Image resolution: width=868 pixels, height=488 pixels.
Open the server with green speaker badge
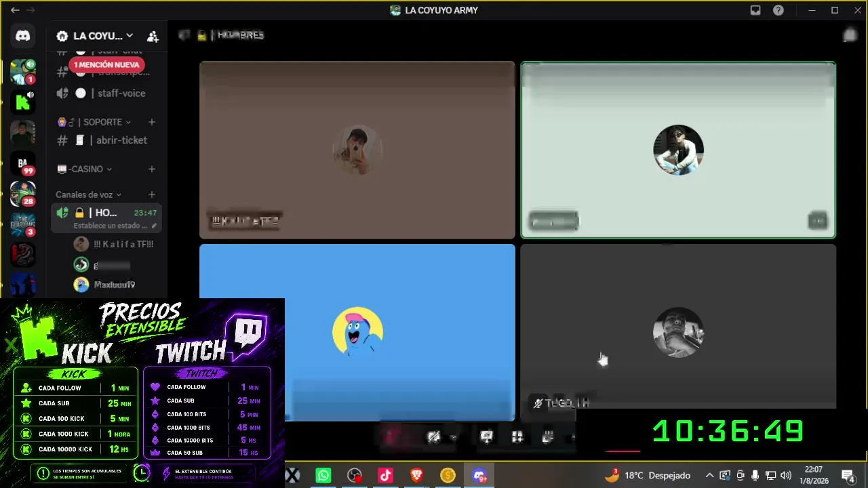click(22, 70)
